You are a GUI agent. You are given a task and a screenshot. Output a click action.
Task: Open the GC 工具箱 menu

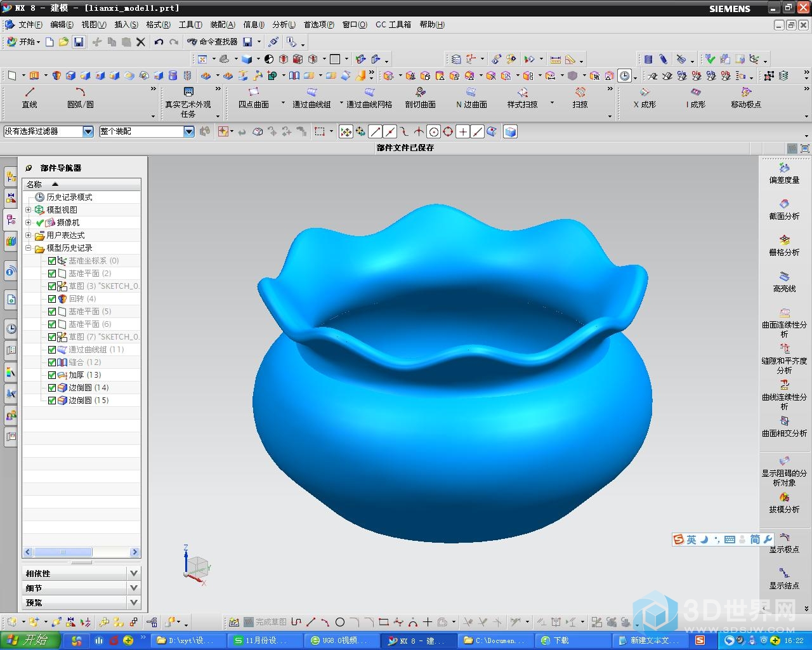(x=393, y=25)
